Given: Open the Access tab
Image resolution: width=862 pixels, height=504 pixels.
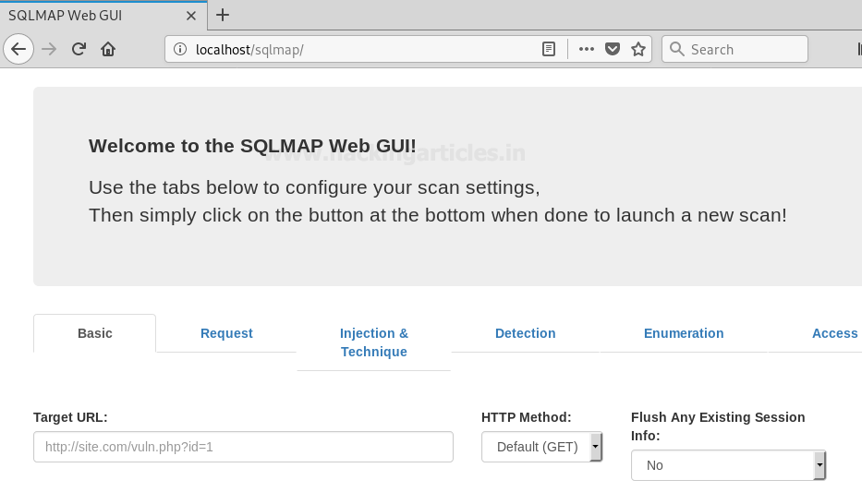Looking at the screenshot, I should [834, 333].
